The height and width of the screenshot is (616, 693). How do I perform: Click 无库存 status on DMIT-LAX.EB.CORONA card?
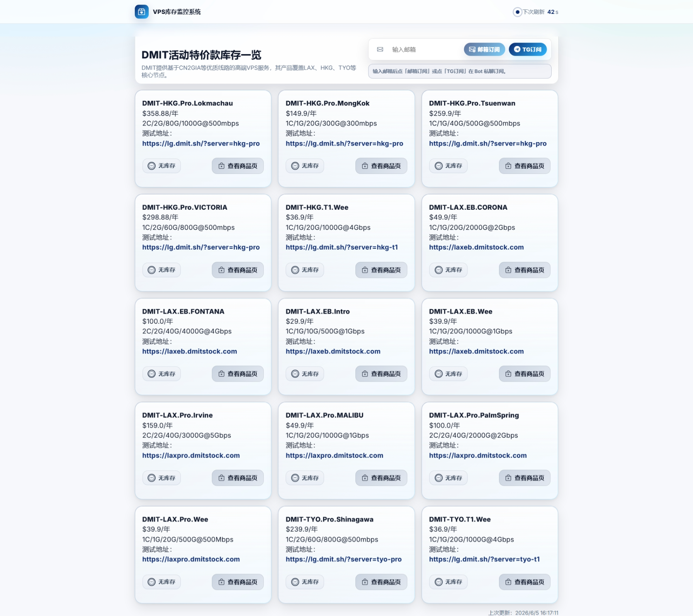pyautogui.click(x=448, y=270)
